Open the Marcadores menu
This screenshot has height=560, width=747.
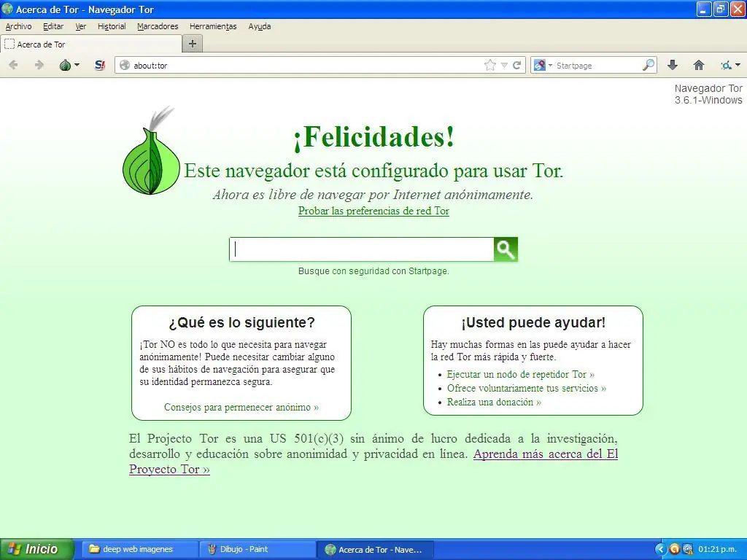click(158, 26)
